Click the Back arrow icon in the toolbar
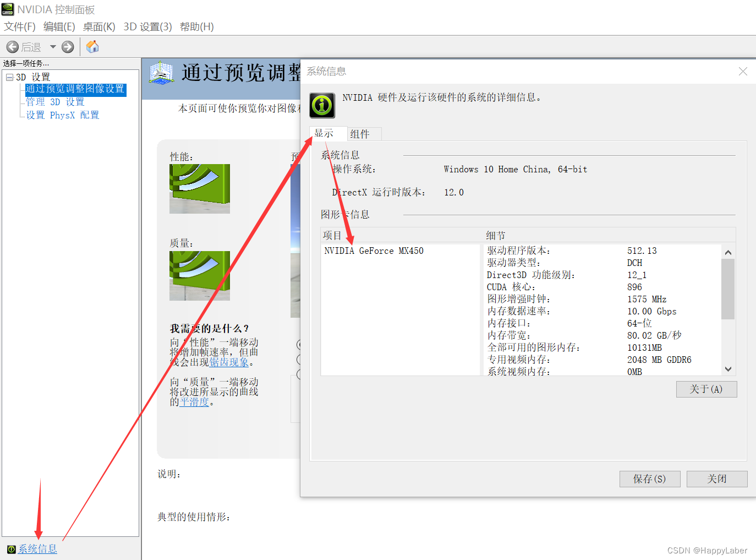The image size is (756, 560). 13,47
